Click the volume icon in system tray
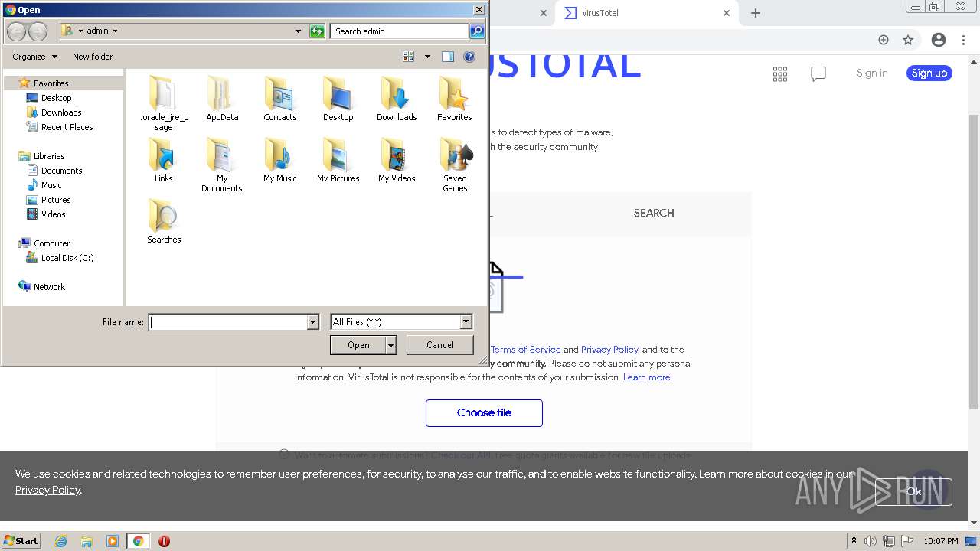Screen dimensions: 980x551 [x=871, y=541]
